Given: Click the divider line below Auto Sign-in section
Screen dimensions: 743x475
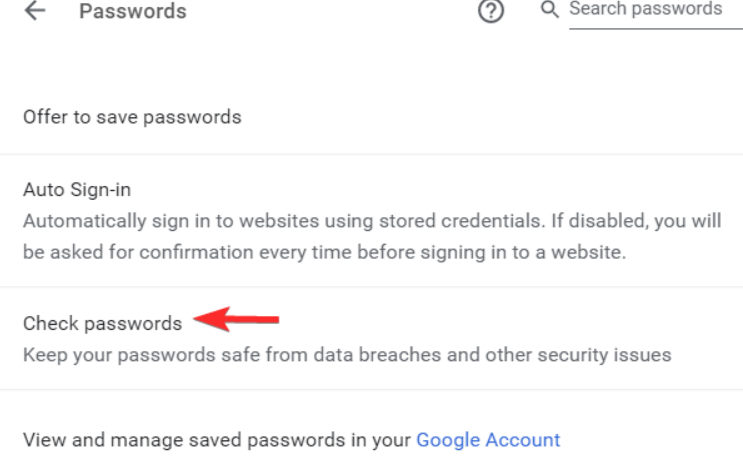Looking at the screenshot, I should (372, 287).
